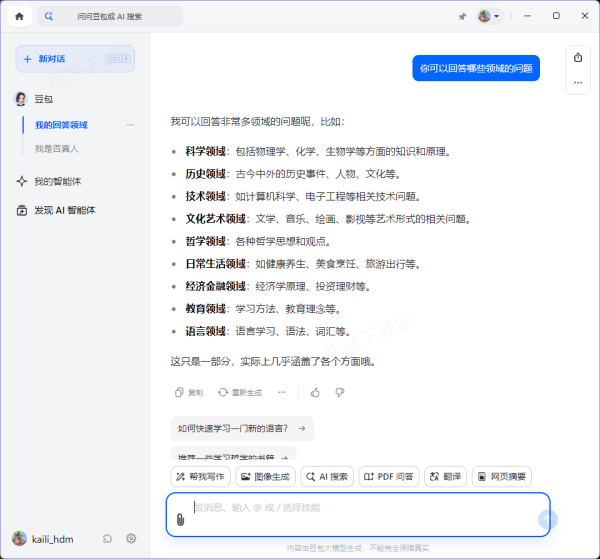The height and width of the screenshot is (559, 600).
Task: Click suggestion 如何快速学习一门新的语言?
Action: pyautogui.click(x=242, y=429)
